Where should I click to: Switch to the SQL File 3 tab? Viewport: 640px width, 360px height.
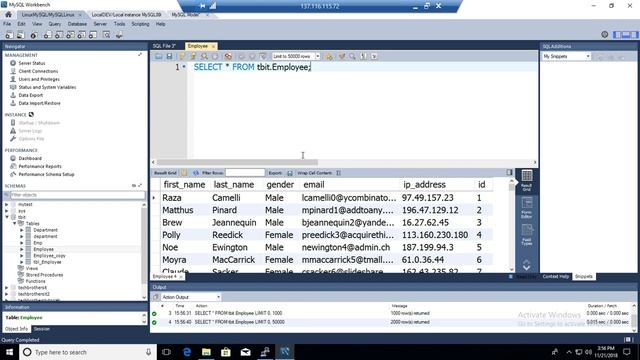(x=164, y=46)
